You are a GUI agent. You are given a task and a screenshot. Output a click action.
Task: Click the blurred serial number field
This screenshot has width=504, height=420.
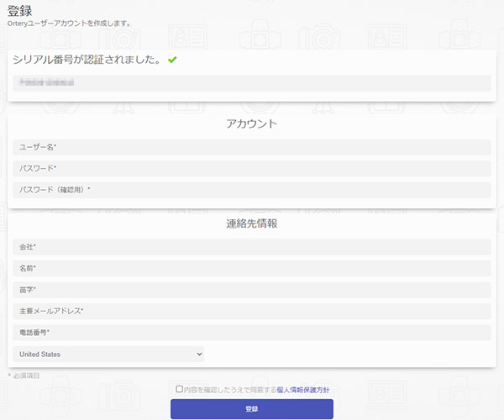point(251,82)
